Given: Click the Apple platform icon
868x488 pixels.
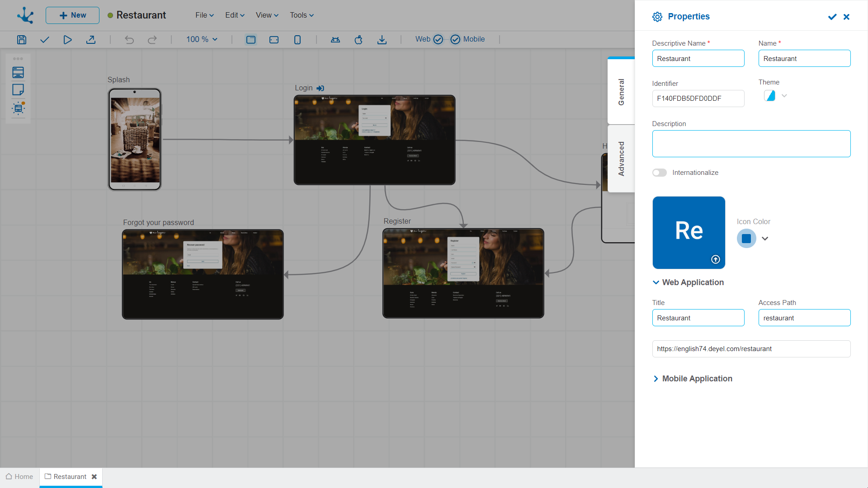Looking at the screenshot, I should [359, 40].
